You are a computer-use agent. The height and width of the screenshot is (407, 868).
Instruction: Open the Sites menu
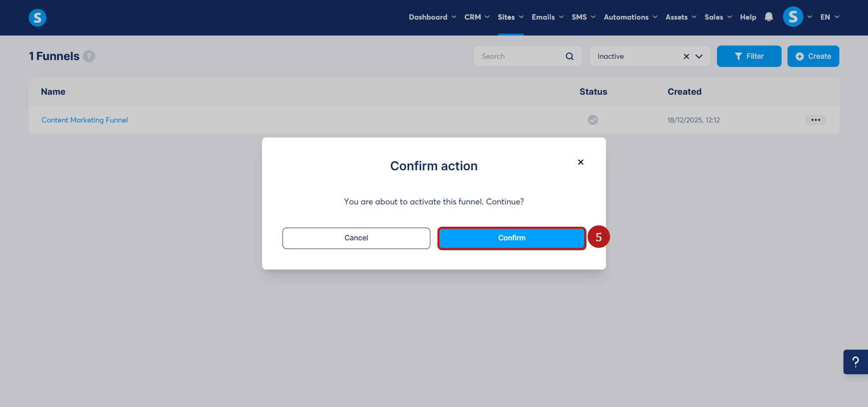click(510, 17)
